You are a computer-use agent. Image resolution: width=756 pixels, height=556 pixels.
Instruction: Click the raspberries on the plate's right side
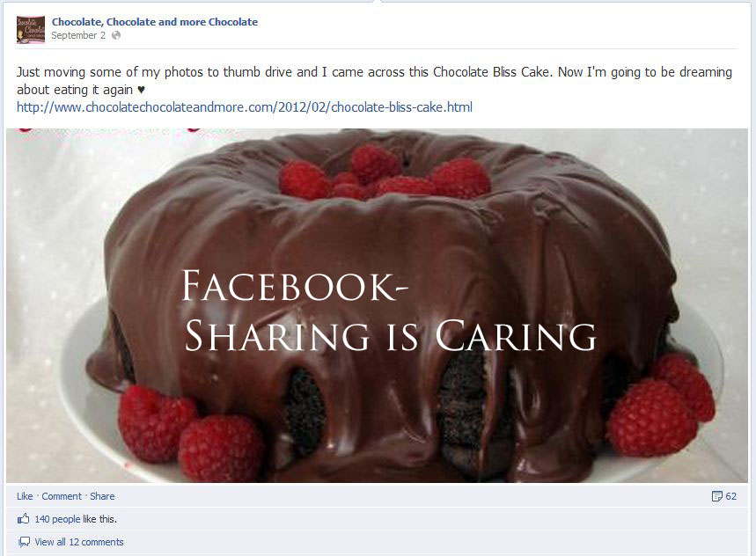pyautogui.click(x=661, y=406)
